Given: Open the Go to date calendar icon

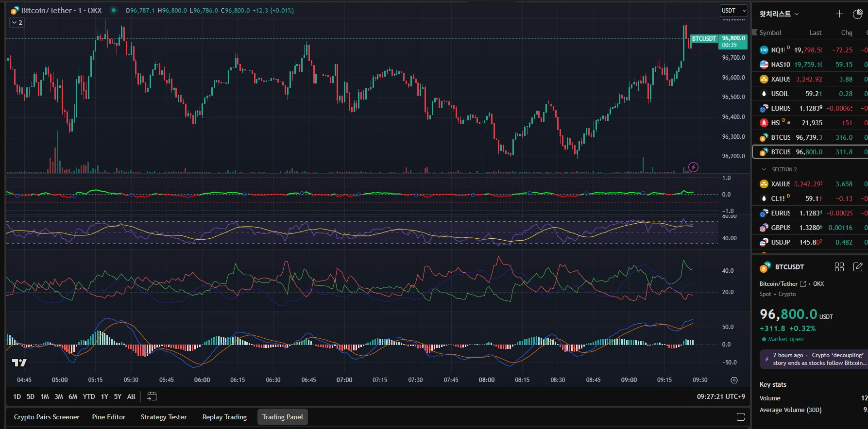Looking at the screenshot, I should (152, 396).
